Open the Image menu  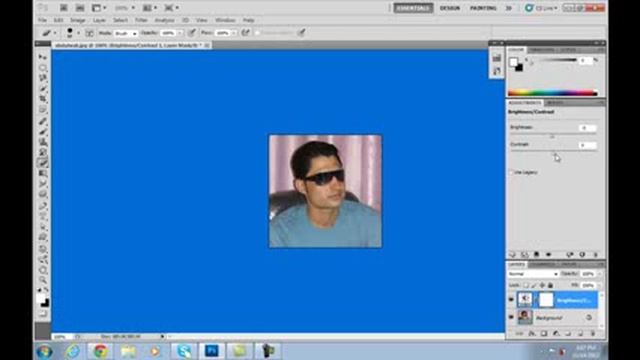tap(78, 20)
